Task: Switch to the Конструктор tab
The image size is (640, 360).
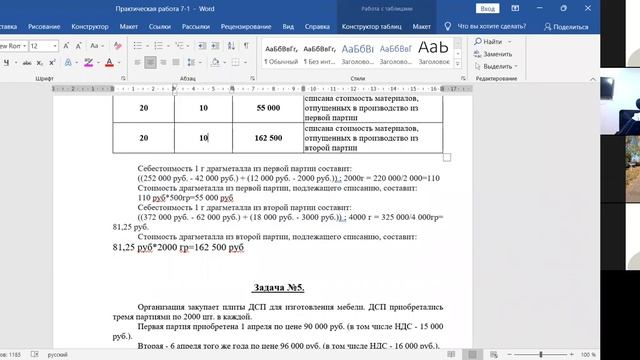Action: [x=90, y=27]
